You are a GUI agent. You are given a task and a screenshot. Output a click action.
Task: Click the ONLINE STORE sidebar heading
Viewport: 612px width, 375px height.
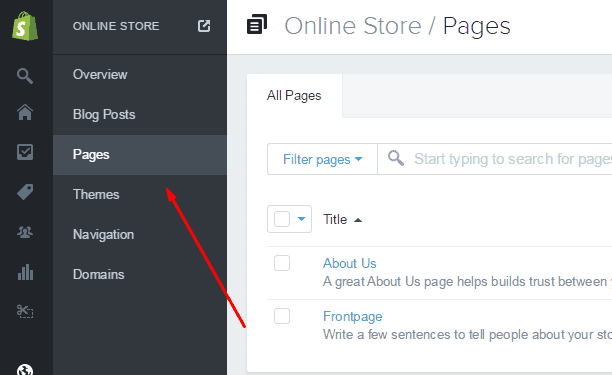pos(116,26)
